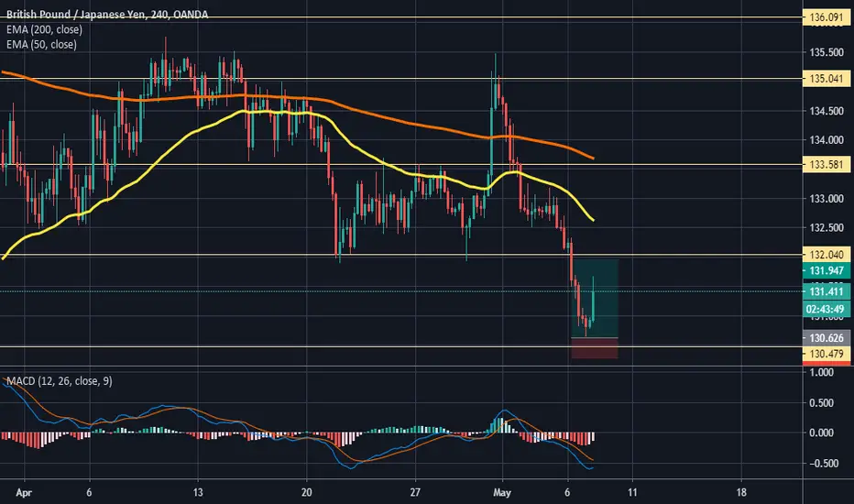Viewport: 854px width, 504px height.
Task: Click the 11 date label on time axis
Action: click(x=632, y=493)
